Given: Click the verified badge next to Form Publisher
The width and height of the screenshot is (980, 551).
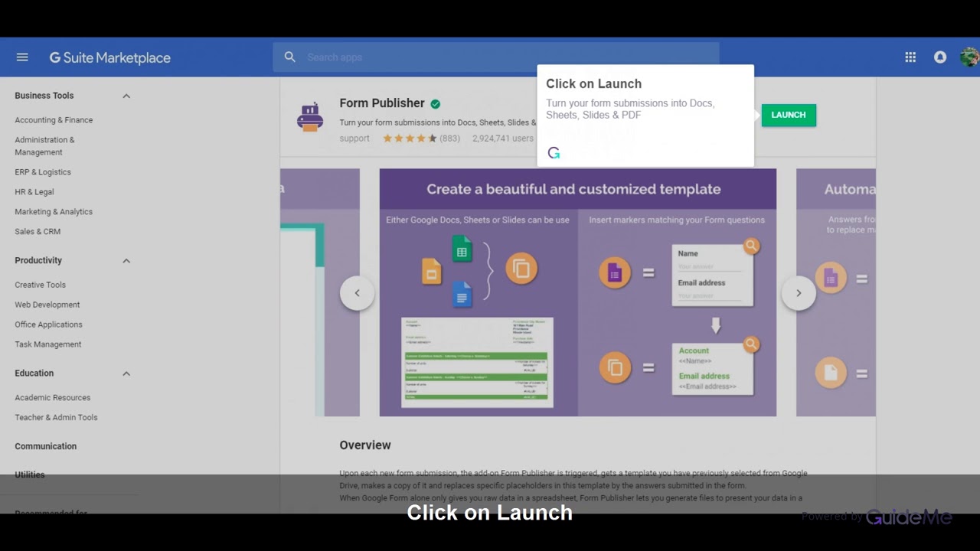Looking at the screenshot, I should 435,104.
